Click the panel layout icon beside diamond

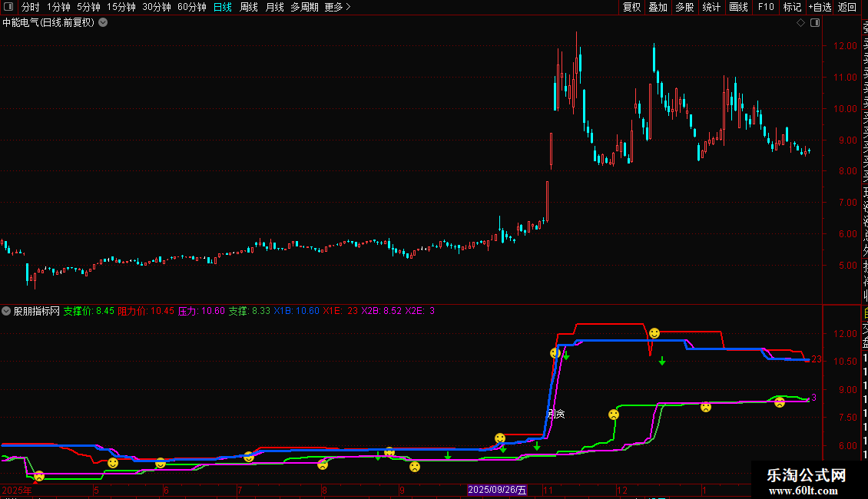click(815, 23)
